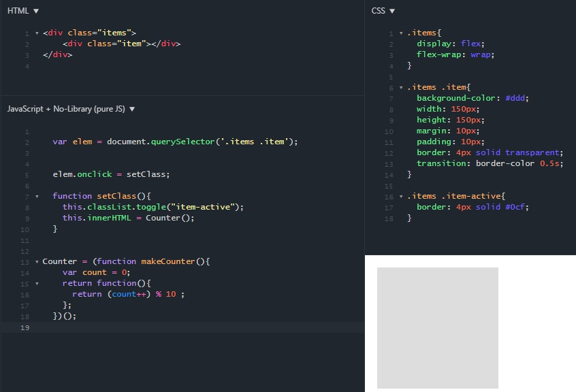
Task: Click '<div class="item"></div>' in HTML
Action: [122, 44]
